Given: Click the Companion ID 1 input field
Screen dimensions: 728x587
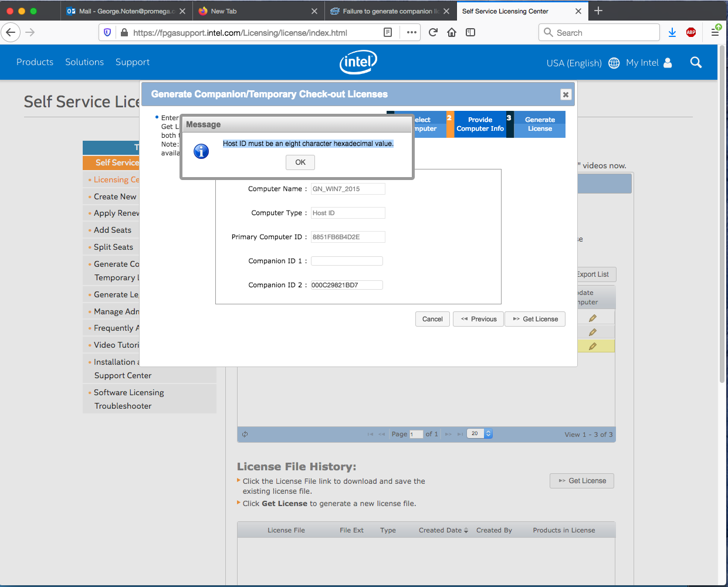Looking at the screenshot, I should pos(347,261).
